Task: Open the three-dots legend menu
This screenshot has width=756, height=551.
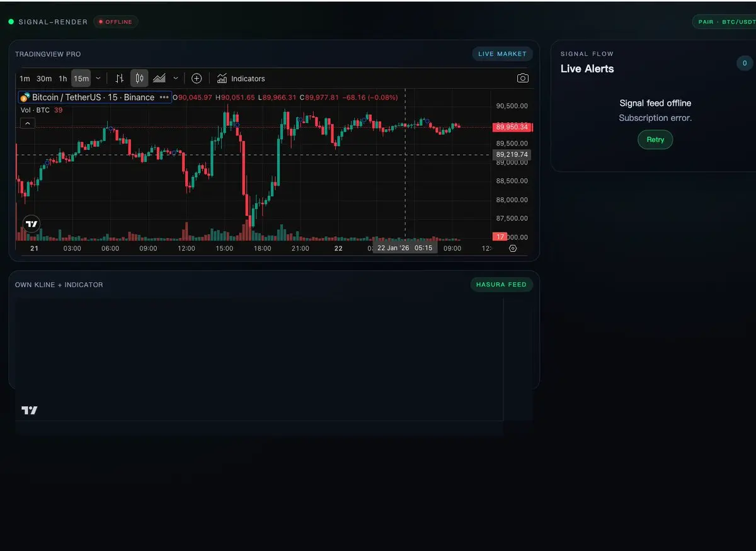Action: click(x=164, y=98)
